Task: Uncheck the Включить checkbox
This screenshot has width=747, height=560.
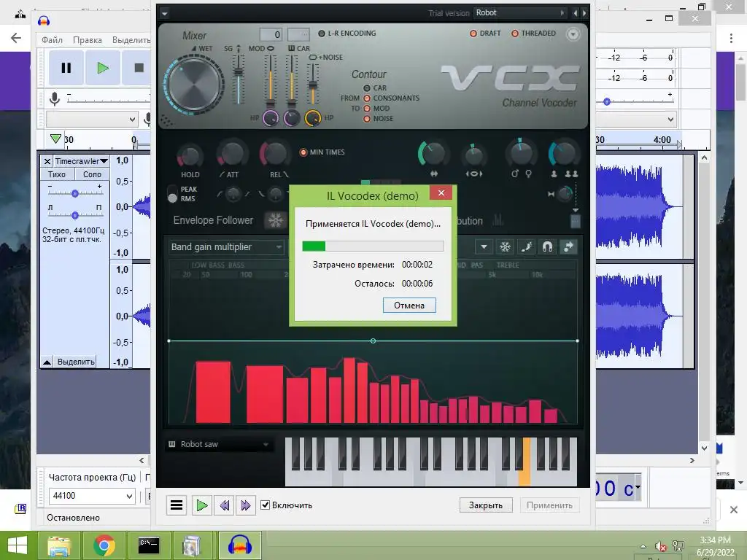Action: (x=266, y=505)
